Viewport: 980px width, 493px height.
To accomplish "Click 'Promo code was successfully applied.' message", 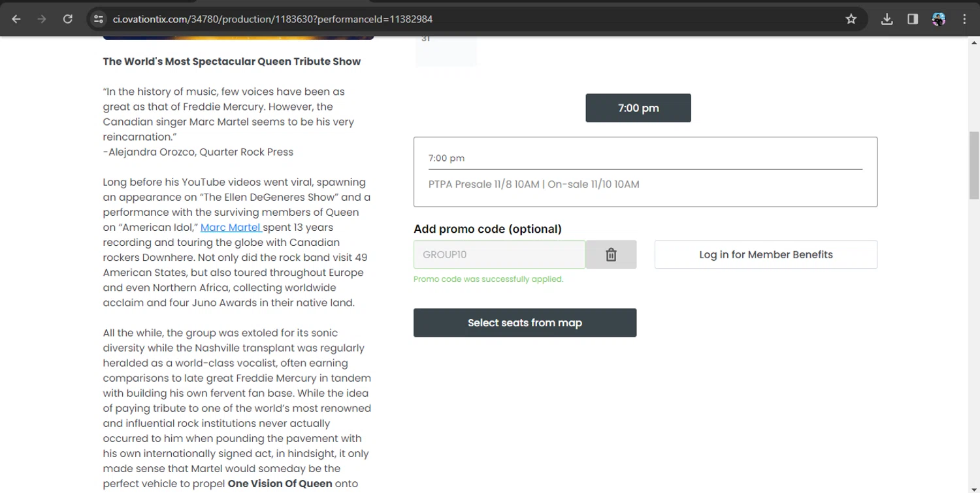I will 488,279.
